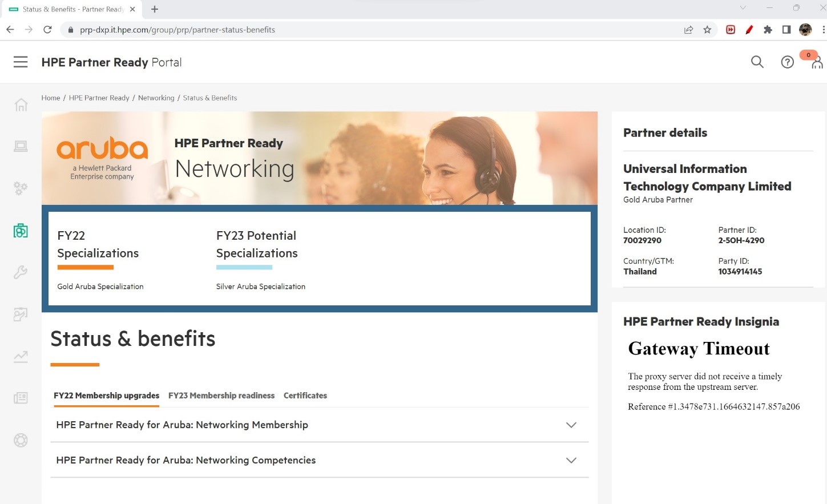
Task: Click the HPE Partner Ready Portal title
Action: click(x=112, y=62)
